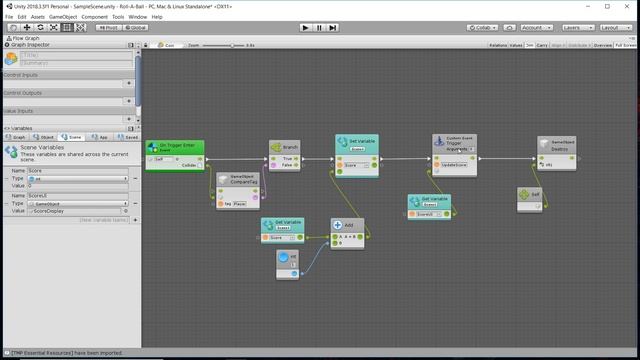Click the graph lock icon
Image resolution: width=640 pixels, height=360 pixels.
(146, 45)
